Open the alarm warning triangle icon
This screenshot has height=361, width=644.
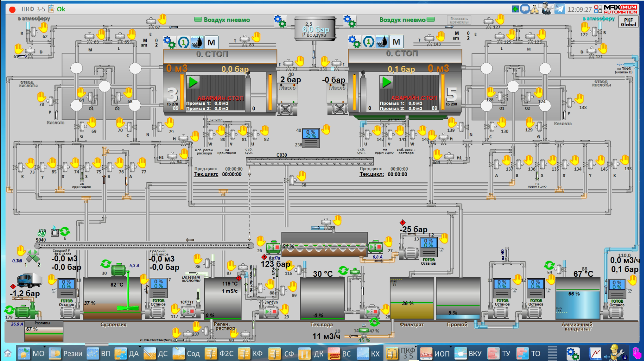[x=534, y=9]
